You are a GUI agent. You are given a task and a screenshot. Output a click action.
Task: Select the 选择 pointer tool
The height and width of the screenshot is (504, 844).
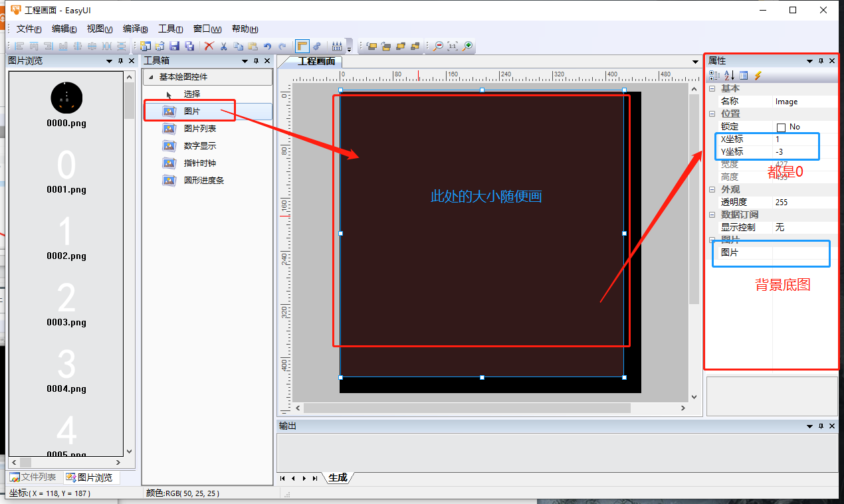(x=207, y=94)
